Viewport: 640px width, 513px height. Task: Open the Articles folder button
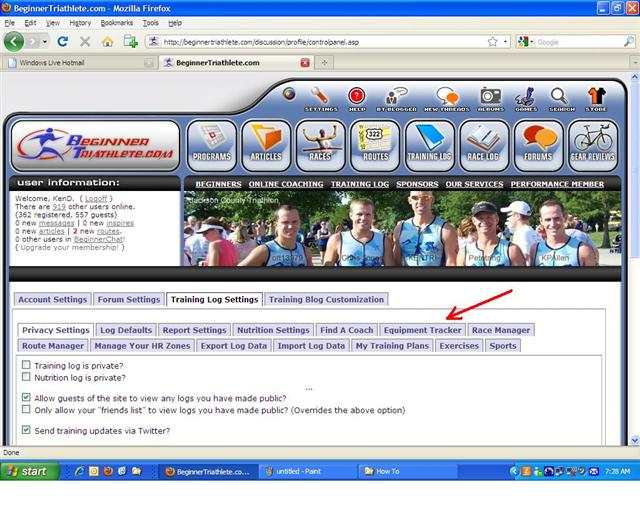266,146
